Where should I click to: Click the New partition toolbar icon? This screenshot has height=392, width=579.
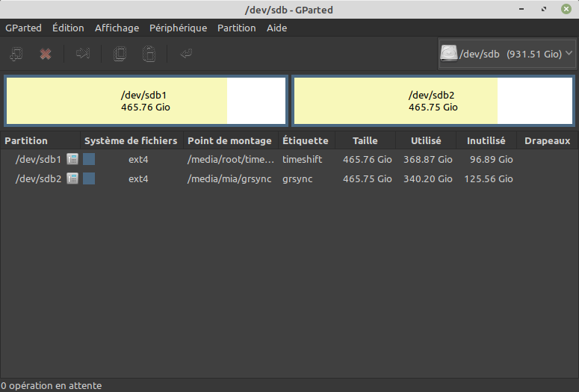point(16,54)
